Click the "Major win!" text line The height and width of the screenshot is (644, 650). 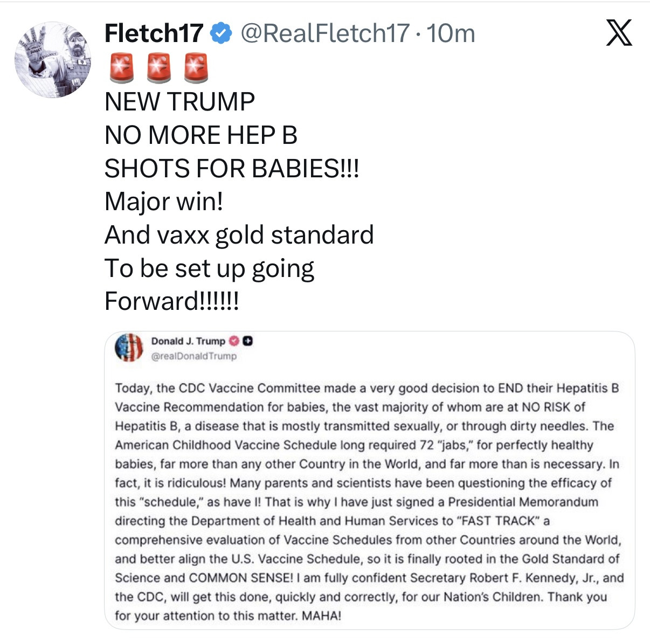tap(164, 202)
